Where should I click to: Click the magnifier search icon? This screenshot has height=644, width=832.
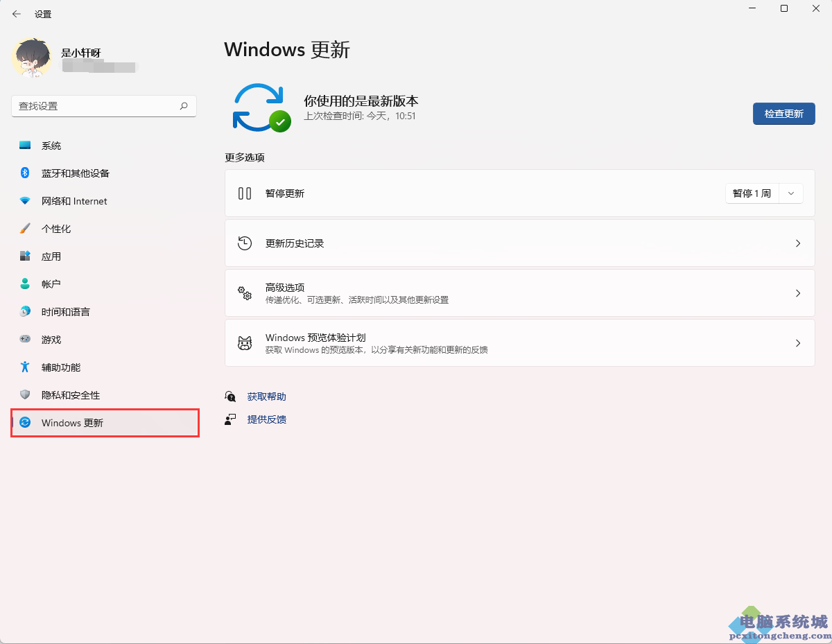pos(184,106)
